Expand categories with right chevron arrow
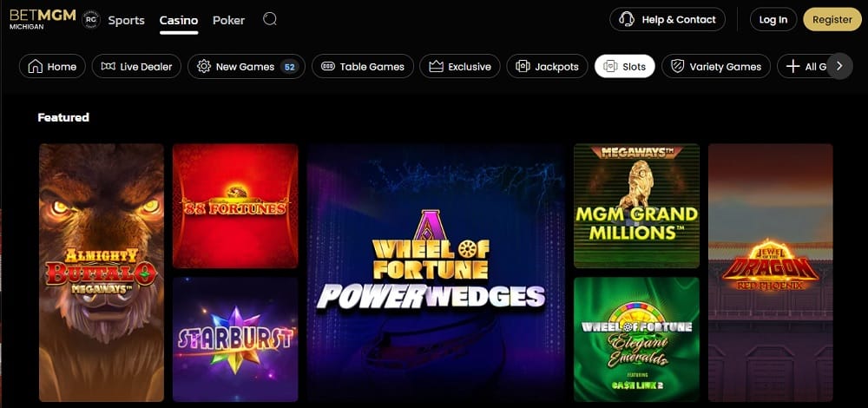The width and height of the screenshot is (868, 408). (x=839, y=66)
